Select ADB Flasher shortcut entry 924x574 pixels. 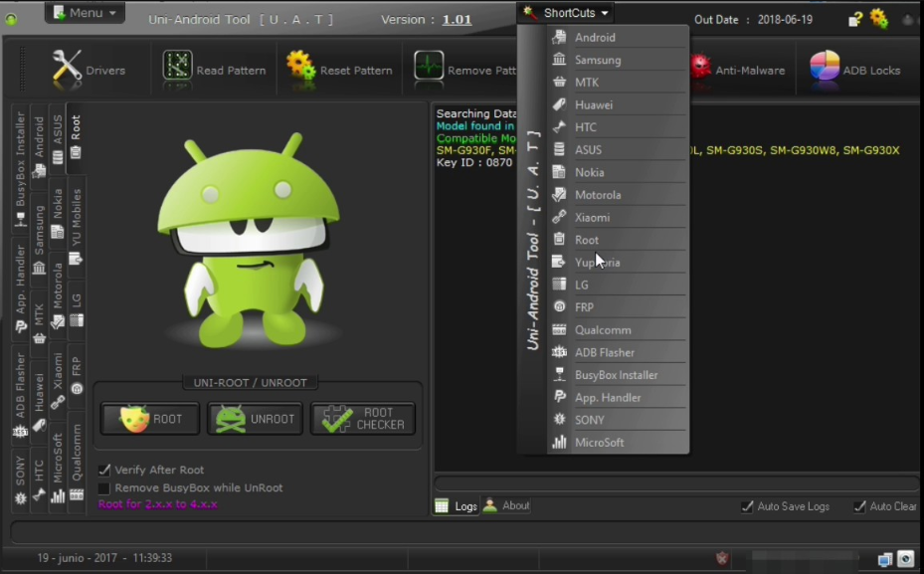point(604,352)
